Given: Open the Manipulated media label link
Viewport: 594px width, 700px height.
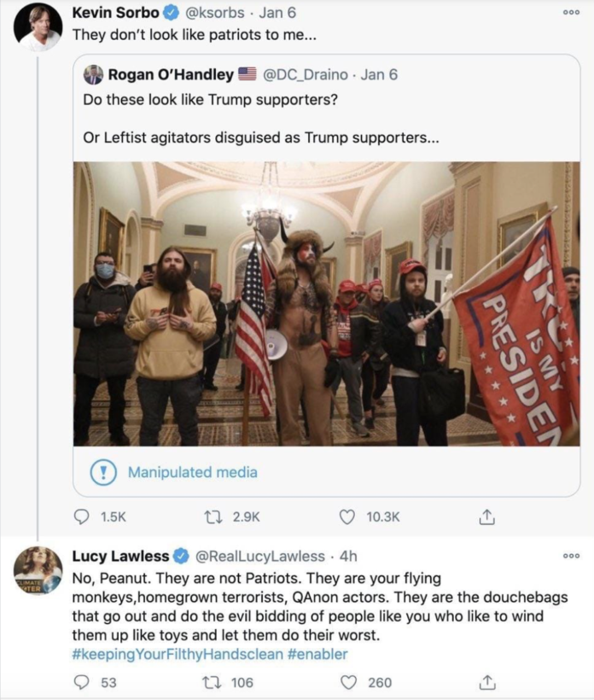Looking at the screenshot, I should (x=192, y=472).
